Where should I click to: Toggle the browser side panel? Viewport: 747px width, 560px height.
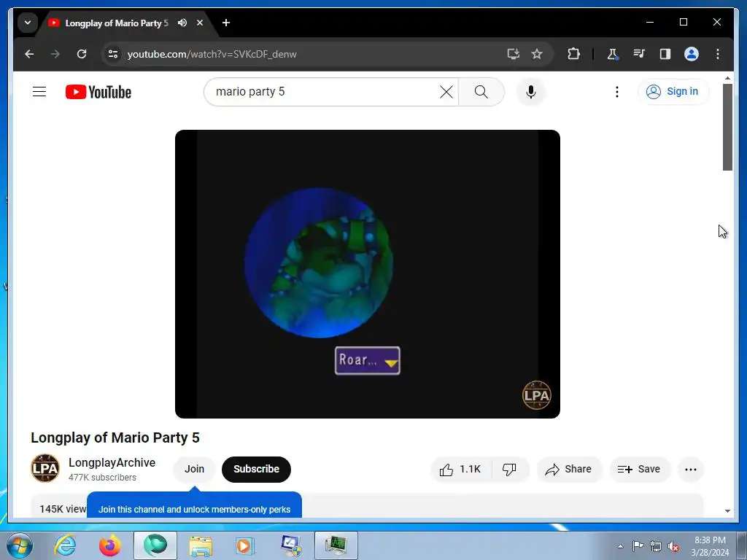point(665,54)
